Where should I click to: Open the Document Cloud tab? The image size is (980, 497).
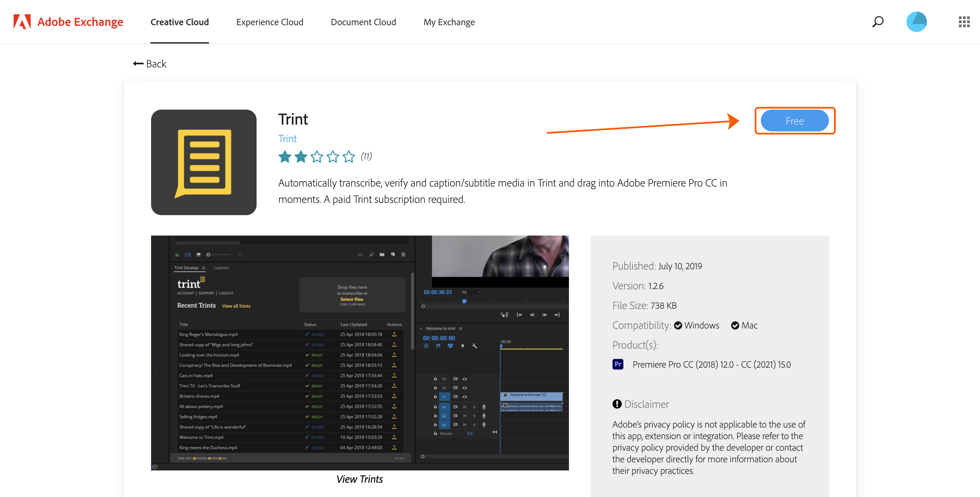click(x=363, y=22)
